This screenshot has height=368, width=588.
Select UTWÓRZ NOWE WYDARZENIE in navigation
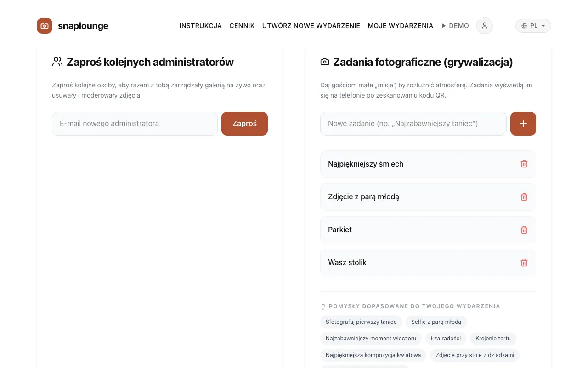tap(311, 26)
